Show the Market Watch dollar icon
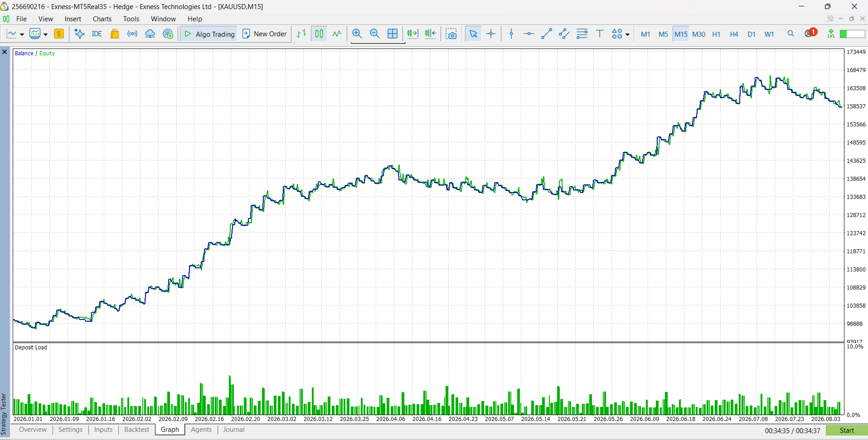The width and height of the screenshot is (868, 440). (59, 34)
